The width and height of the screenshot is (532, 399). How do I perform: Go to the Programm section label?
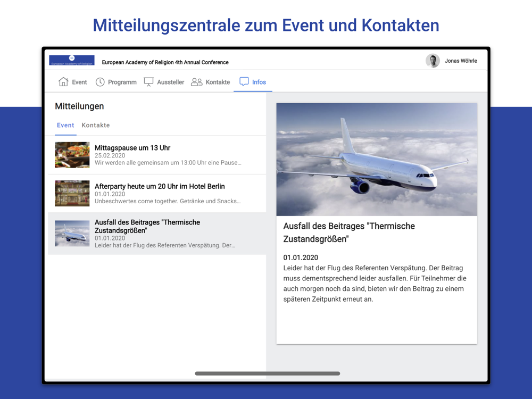point(122,82)
